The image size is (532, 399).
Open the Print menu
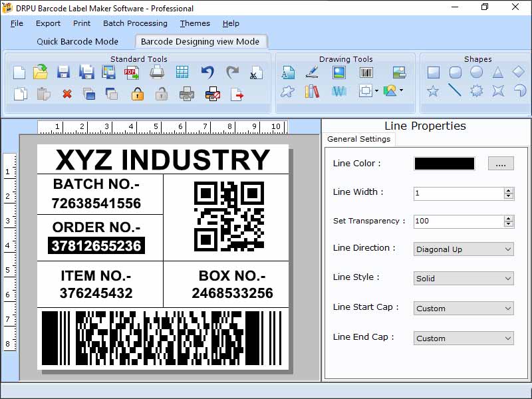point(82,23)
